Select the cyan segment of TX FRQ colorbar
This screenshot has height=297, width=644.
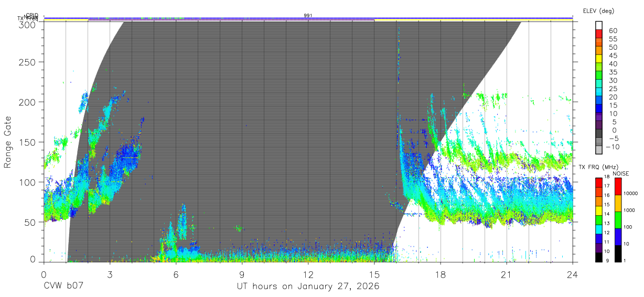click(598, 229)
